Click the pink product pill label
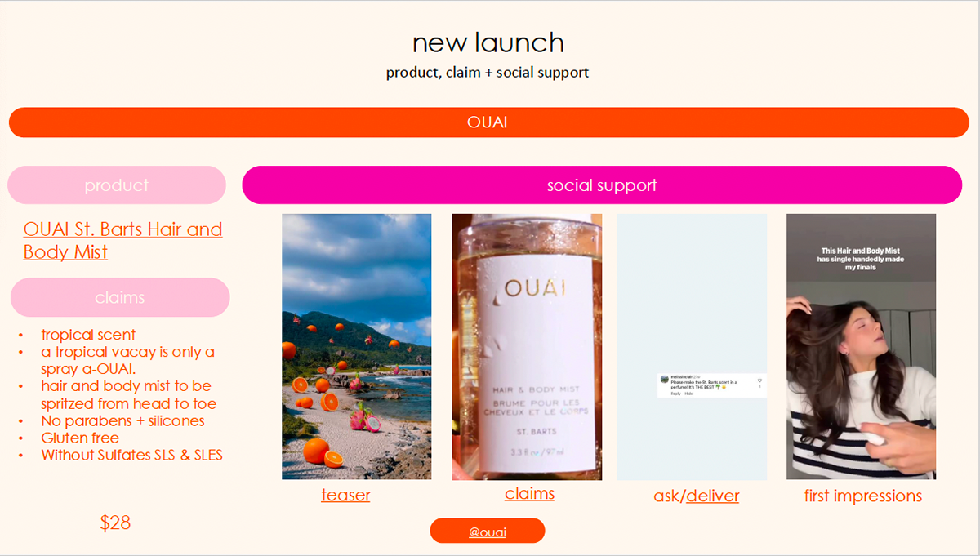 [117, 185]
